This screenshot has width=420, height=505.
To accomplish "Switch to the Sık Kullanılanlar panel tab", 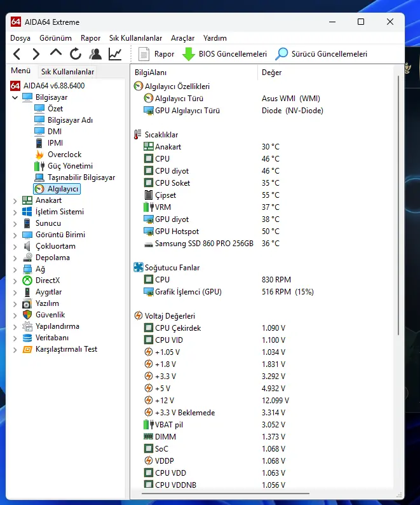I will [x=67, y=71].
